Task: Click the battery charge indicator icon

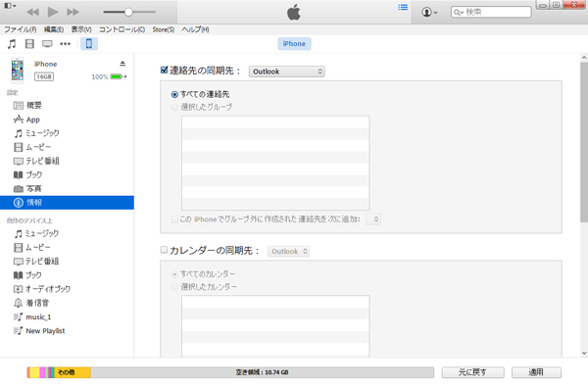Action: (117, 76)
